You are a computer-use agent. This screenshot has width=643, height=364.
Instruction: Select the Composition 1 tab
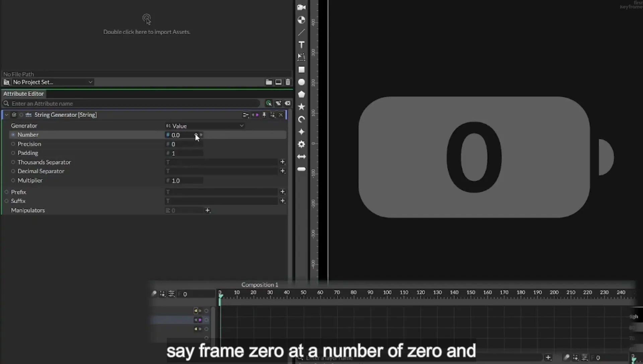[260, 285]
